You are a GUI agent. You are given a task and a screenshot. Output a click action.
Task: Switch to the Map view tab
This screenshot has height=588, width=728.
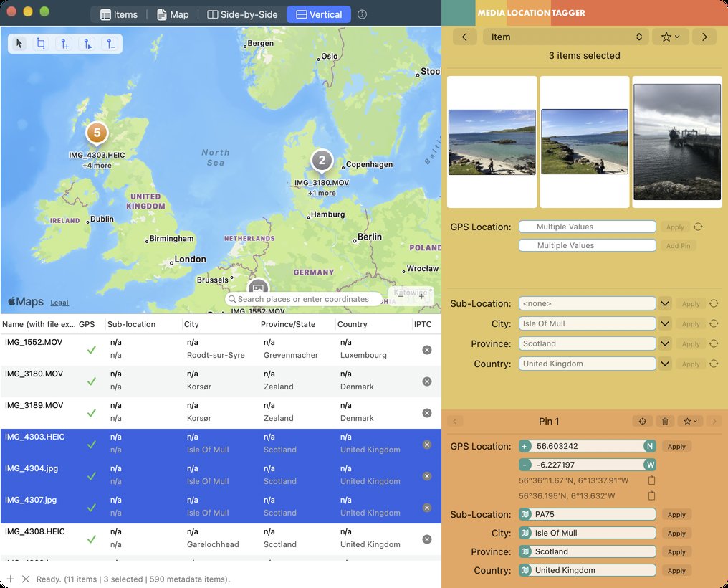tap(173, 14)
